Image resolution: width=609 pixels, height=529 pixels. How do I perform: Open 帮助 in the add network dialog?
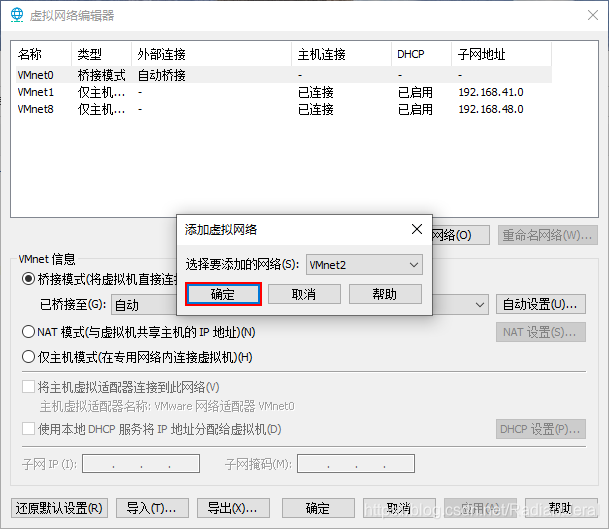[385, 294]
